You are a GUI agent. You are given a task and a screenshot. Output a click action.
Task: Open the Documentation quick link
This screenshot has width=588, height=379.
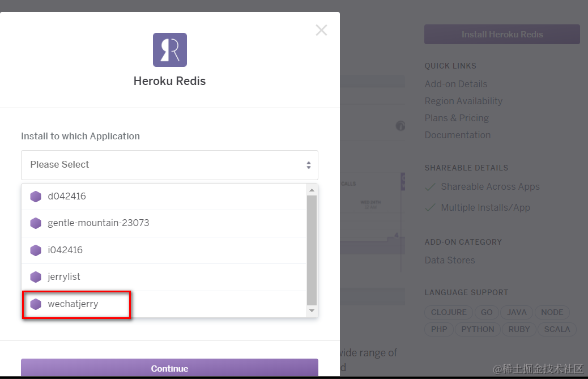click(x=458, y=135)
